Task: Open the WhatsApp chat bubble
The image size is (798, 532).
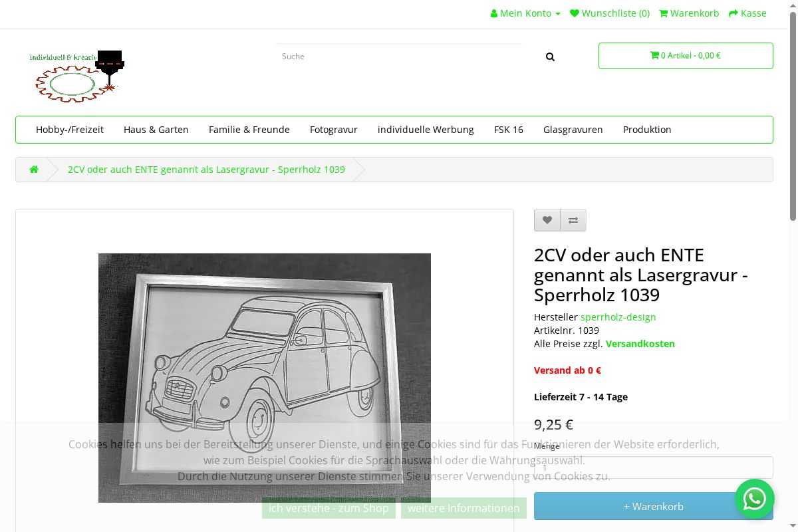Action: click(754, 499)
